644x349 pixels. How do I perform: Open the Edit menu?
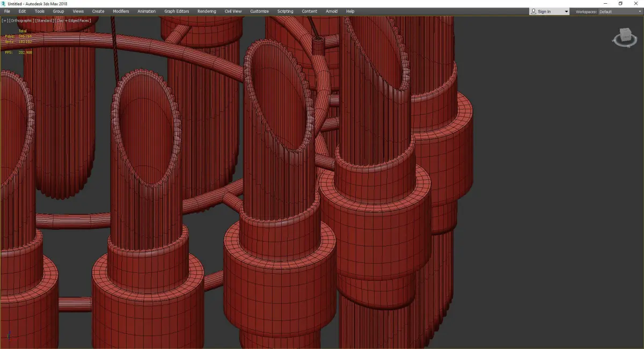[22, 11]
